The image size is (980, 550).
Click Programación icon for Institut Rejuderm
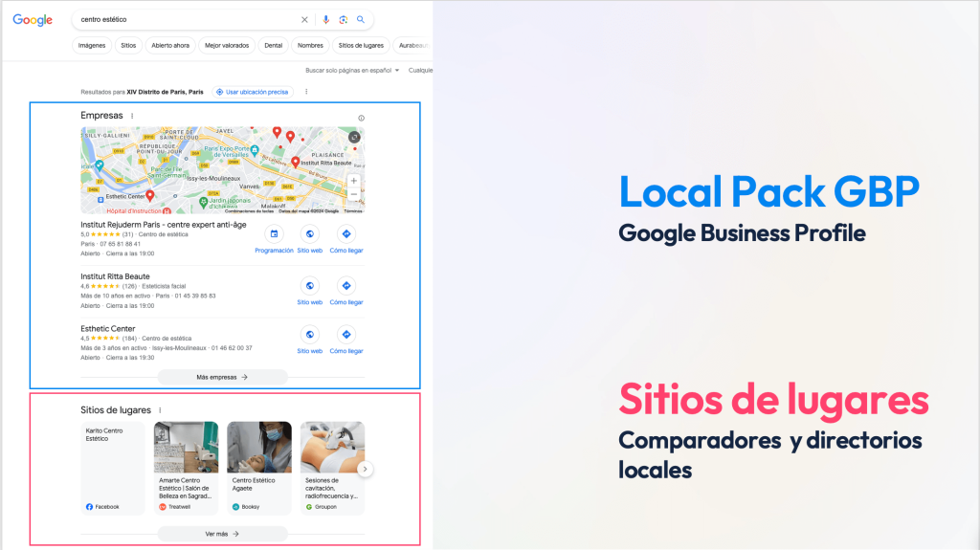(274, 233)
